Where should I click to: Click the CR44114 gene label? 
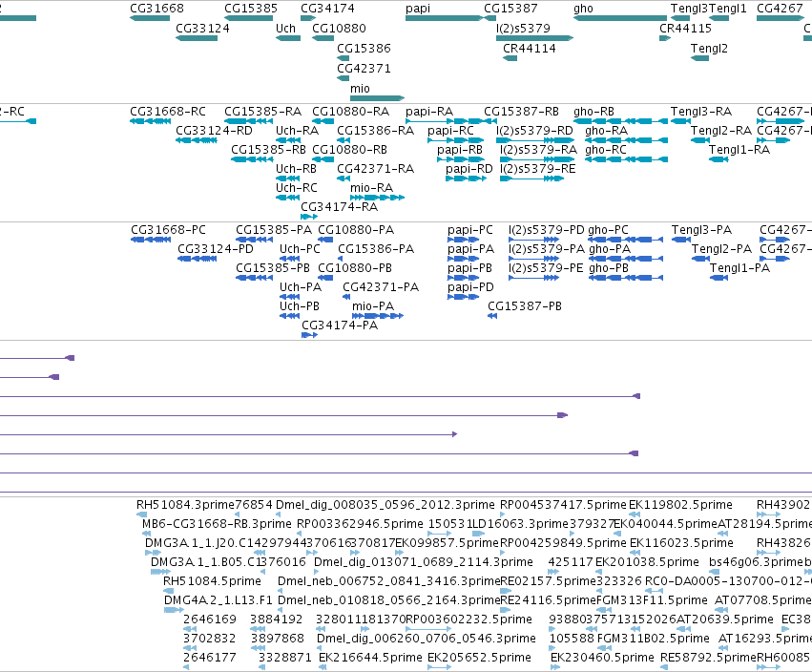click(x=530, y=48)
